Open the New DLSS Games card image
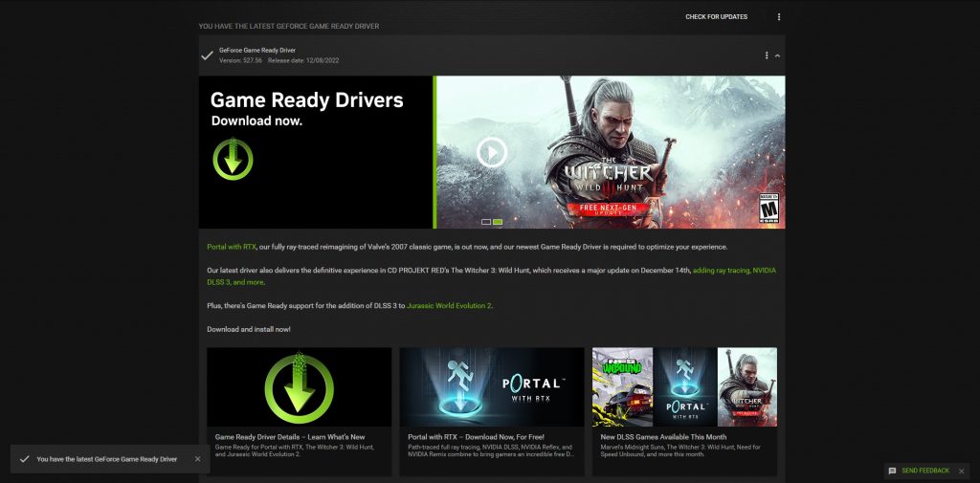The height and width of the screenshot is (483, 980). click(x=685, y=386)
